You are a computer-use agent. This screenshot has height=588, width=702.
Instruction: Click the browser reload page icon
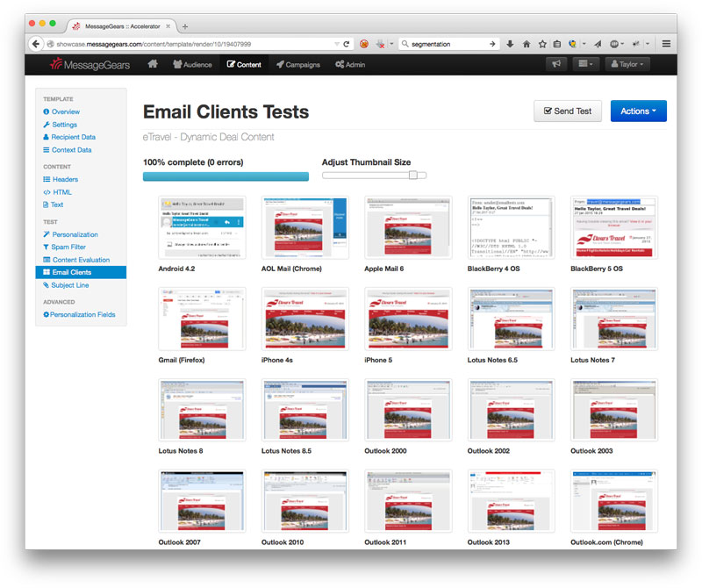[x=347, y=43]
